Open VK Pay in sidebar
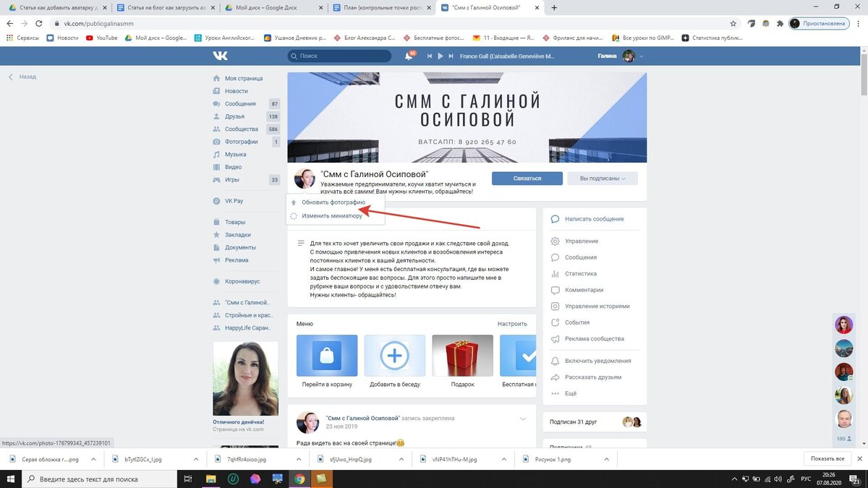 click(x=234, y=201)
